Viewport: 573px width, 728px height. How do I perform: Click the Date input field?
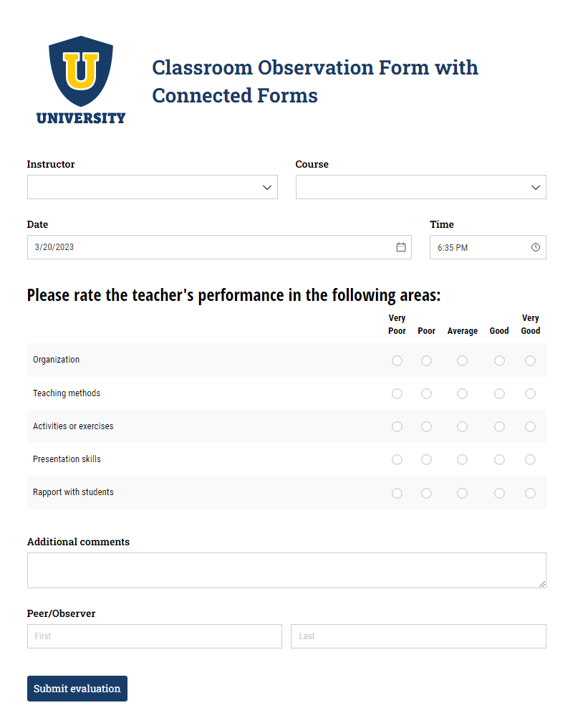pyautogui.click(x=219, y=247)
